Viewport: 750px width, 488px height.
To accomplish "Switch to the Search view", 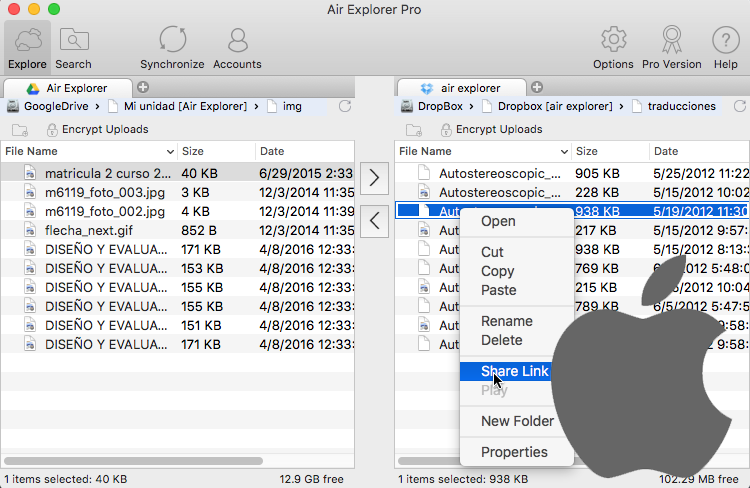I will (74, 47).
